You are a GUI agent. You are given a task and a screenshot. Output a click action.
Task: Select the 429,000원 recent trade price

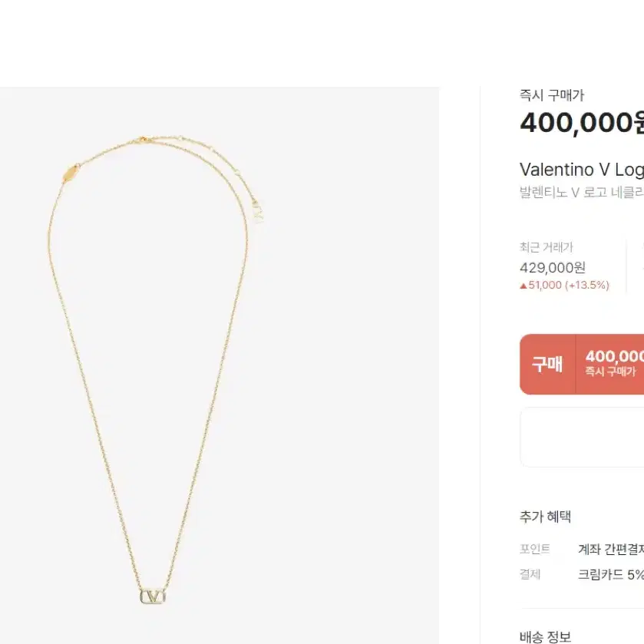553,268
